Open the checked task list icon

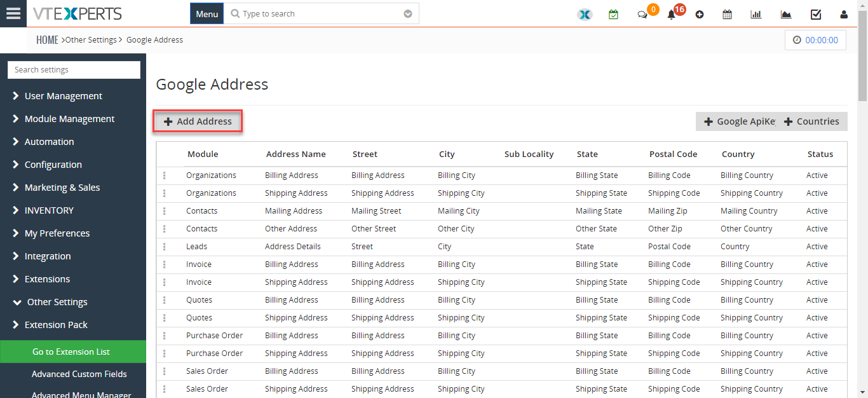816,14
